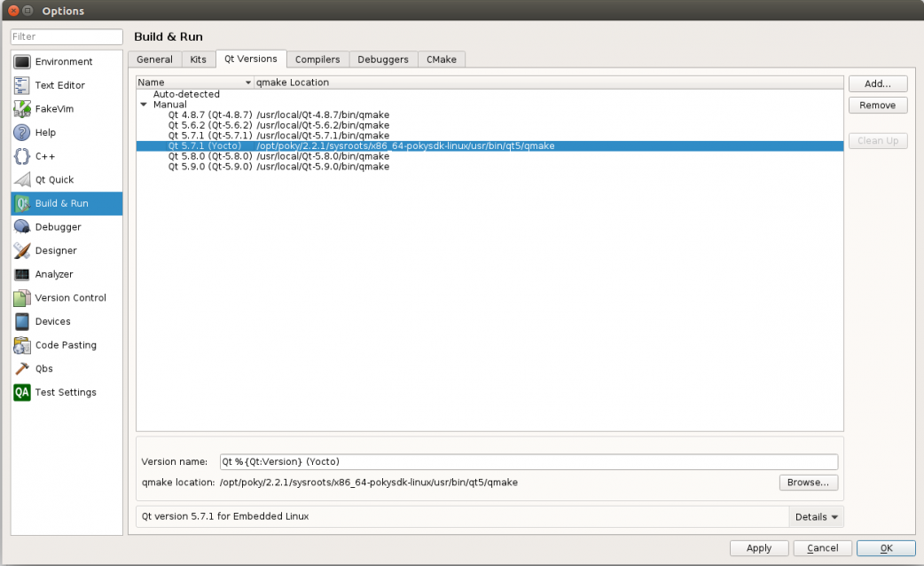
Task: Expand the Details dropdown
Action: (816, 516)
